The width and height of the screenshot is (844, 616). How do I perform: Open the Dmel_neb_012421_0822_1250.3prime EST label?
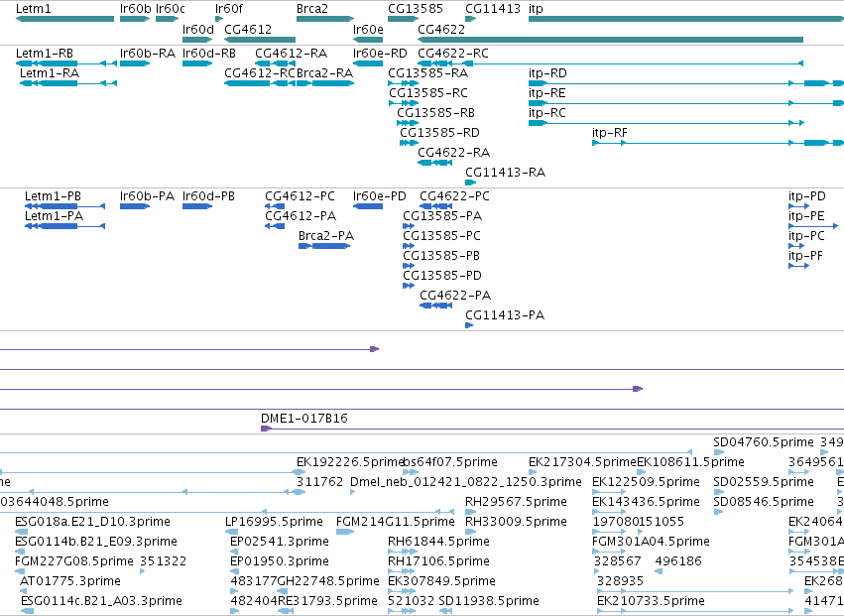point(466,481)
